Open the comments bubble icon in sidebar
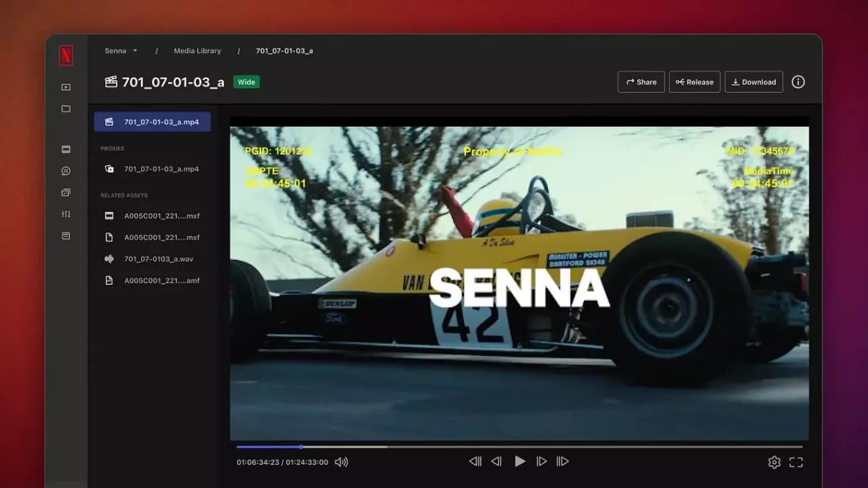 (66, 171)
